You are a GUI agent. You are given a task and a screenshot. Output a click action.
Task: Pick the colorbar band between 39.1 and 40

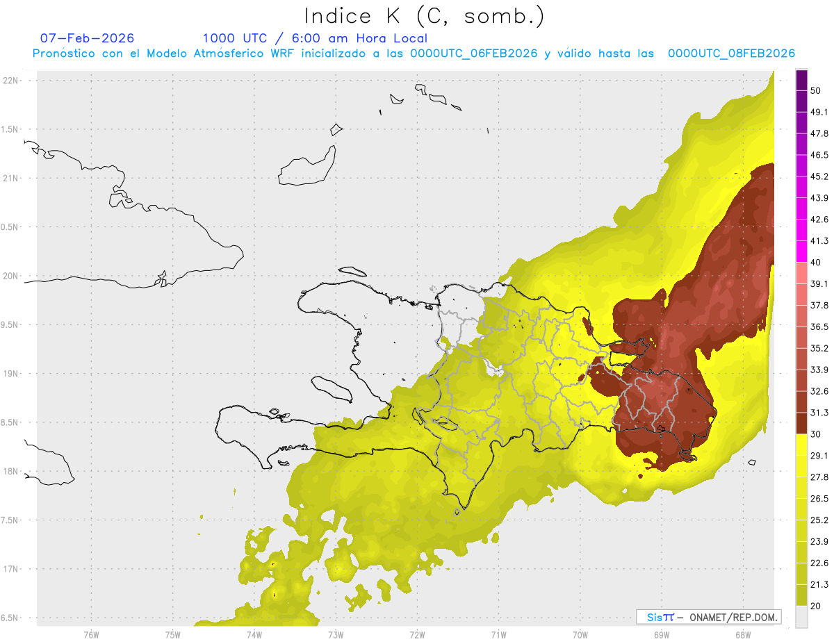(x=801, y=274)
